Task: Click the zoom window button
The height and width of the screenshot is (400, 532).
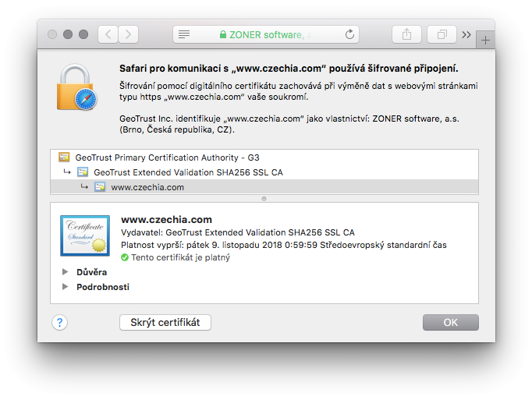Action: coord(83,34)
